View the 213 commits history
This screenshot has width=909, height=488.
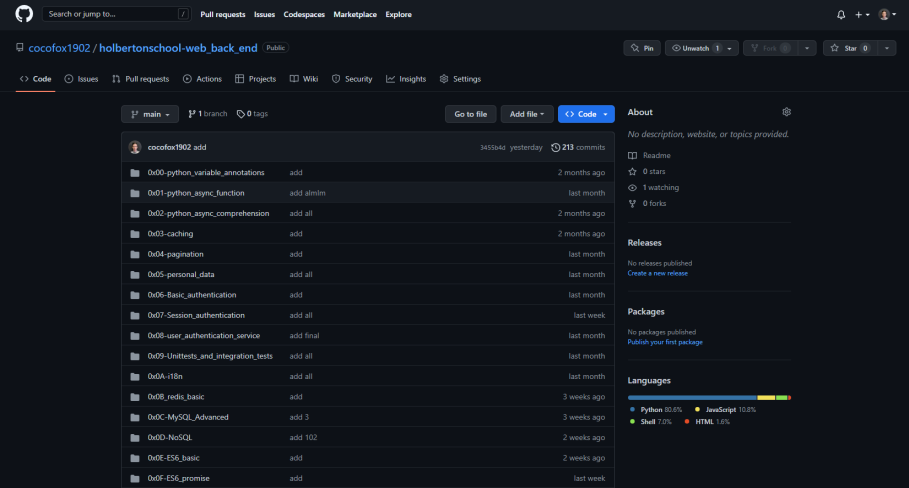pos(578,147)
